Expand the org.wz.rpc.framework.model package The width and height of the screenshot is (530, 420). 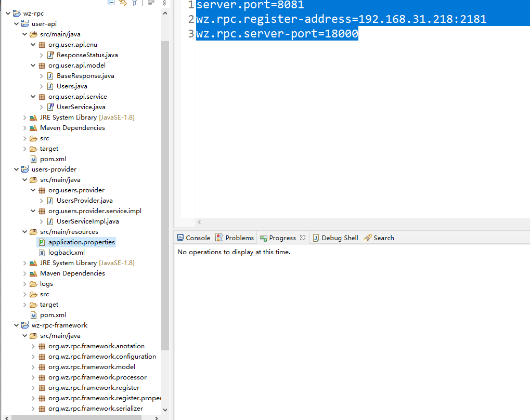[x=33, y=367]
